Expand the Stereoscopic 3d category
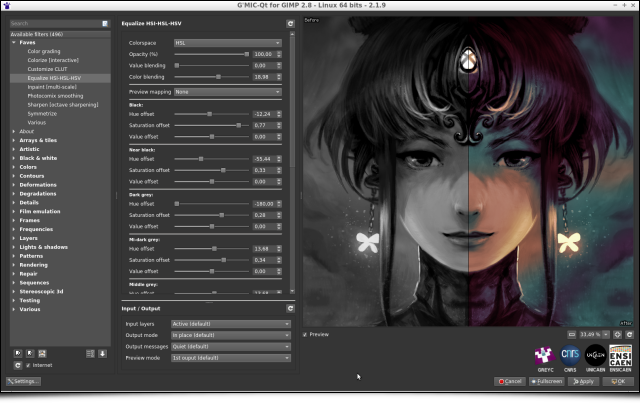The width and height of the screenshot is (640, 403). 14,292
